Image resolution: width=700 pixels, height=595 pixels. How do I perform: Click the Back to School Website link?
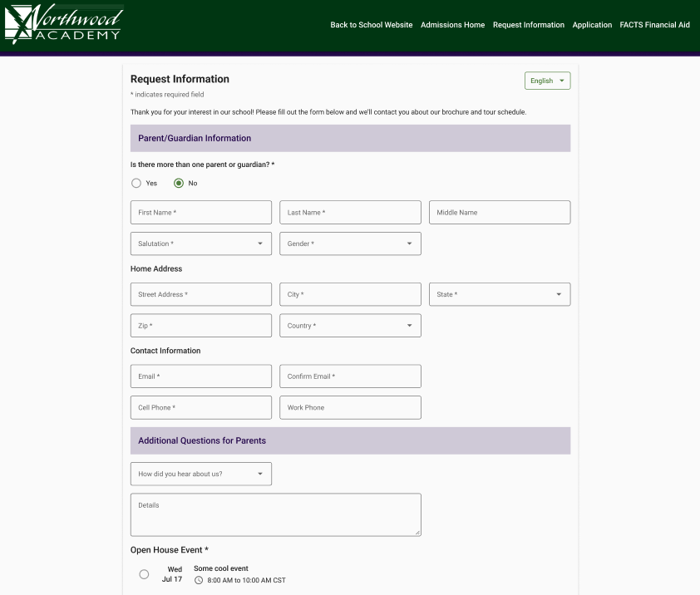click(371, 25)
